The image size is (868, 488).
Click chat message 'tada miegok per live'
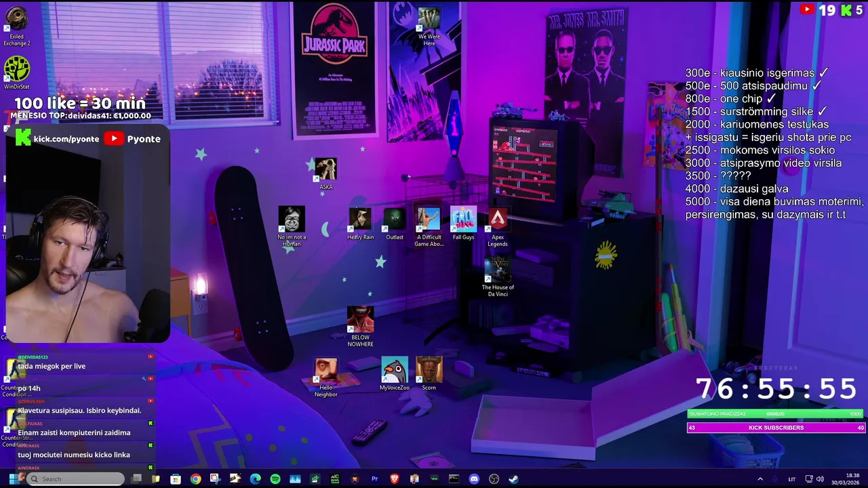52,366
